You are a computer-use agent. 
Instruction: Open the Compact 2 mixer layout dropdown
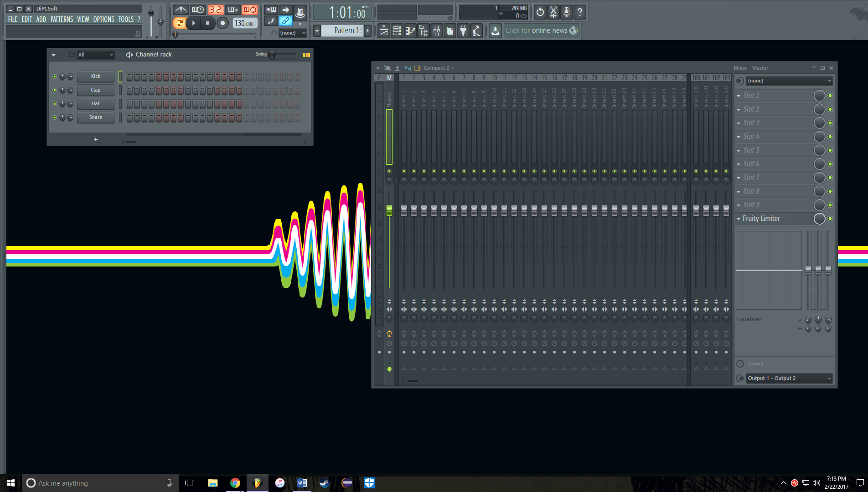[436, 67]
